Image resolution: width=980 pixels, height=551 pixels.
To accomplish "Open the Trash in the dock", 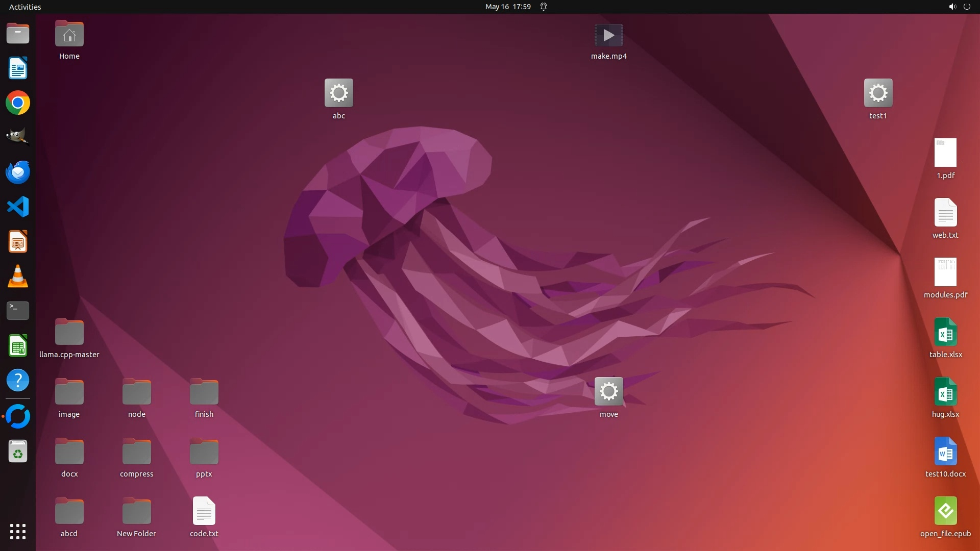I will coord(18,452).
